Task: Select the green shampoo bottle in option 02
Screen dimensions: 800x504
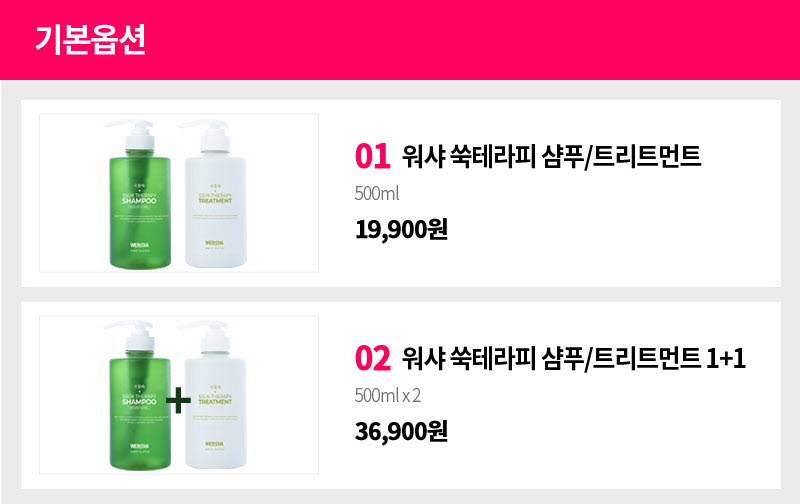Action: pos(139,395)
